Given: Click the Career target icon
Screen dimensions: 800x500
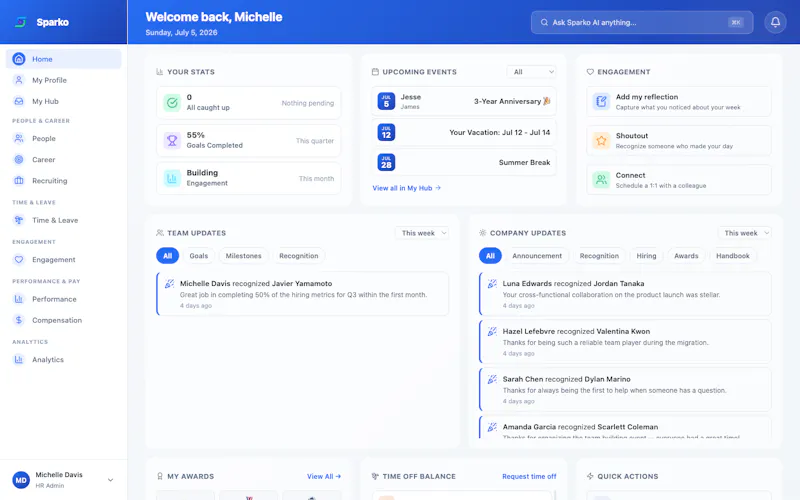Looking at the screenshot, I should (19, 159).
